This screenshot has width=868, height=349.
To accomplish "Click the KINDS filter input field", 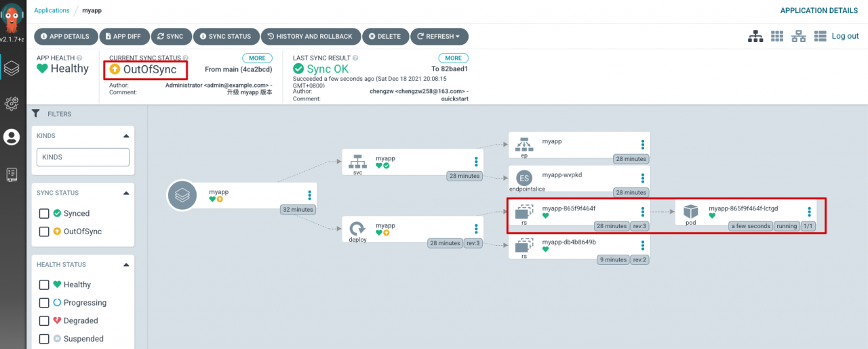I will coord(83,157).
